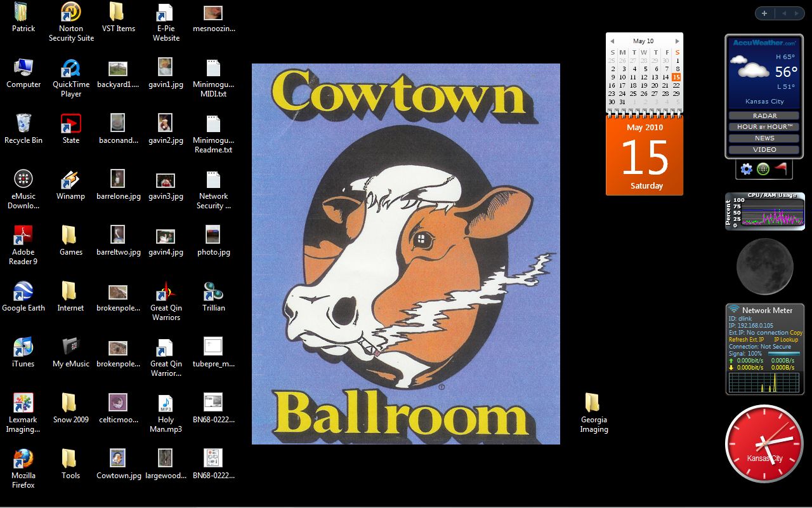Screen dimensions: 812x508
Task: Add a gadget using the sidebar plus button
Action: (x=764, y=13)
